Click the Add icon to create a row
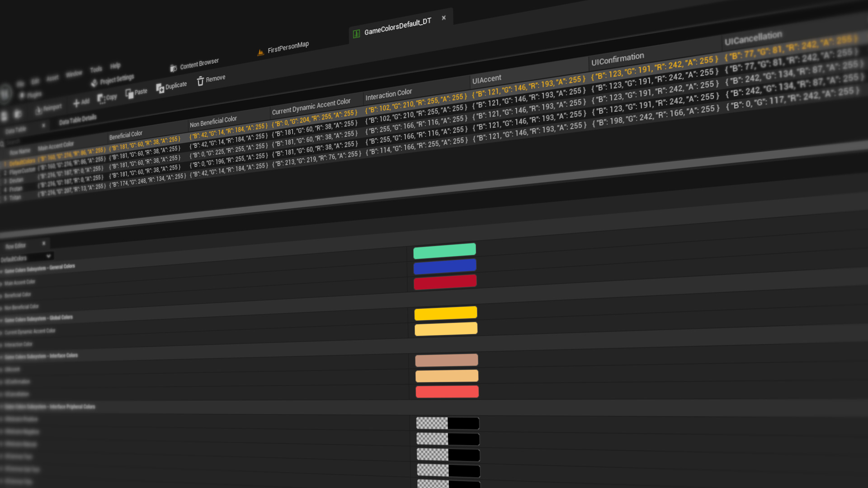The width and height of the screenshot is (868, 488). [x=77, y=102]
